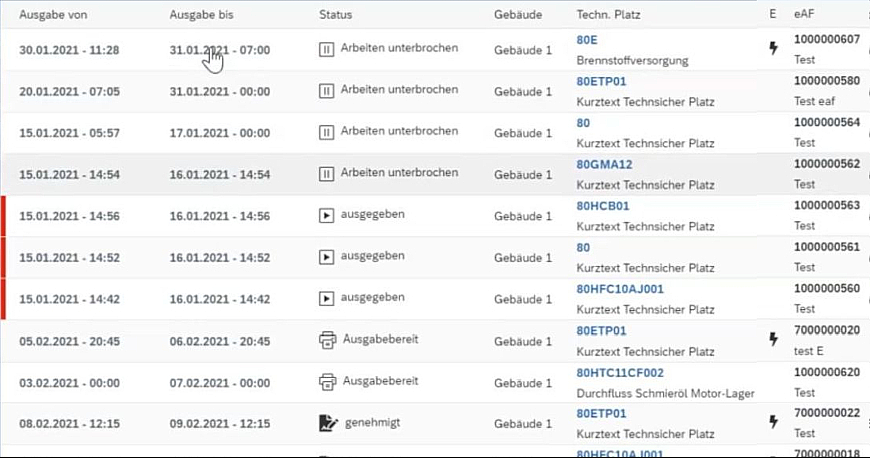Click lightning bolt icon in 7000000022 row

(772, 423)
